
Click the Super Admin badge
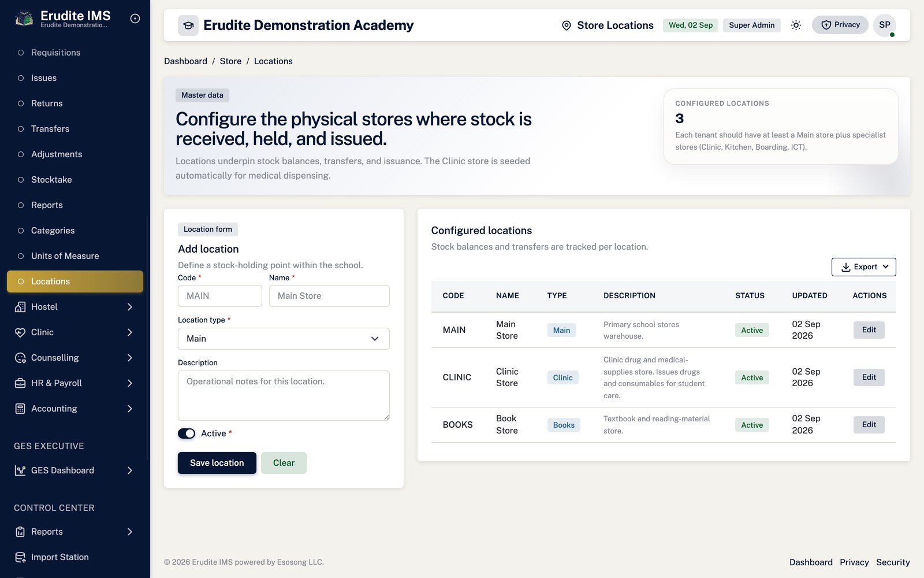click(x=752, y=25)
